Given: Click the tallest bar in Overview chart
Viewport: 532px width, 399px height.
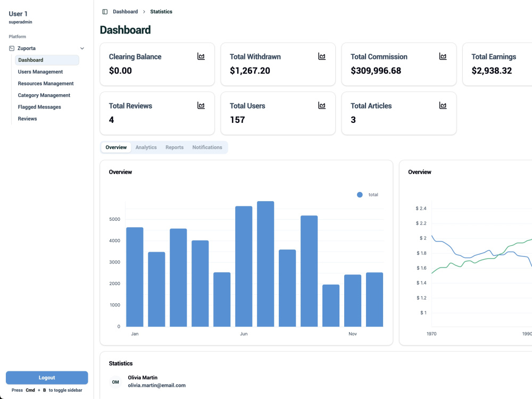Looking at the screenshot, I should pos(265,264).
